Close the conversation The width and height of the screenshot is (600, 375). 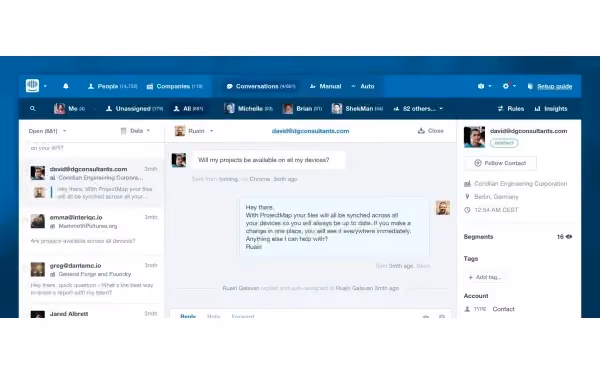[x=431, y=131]
